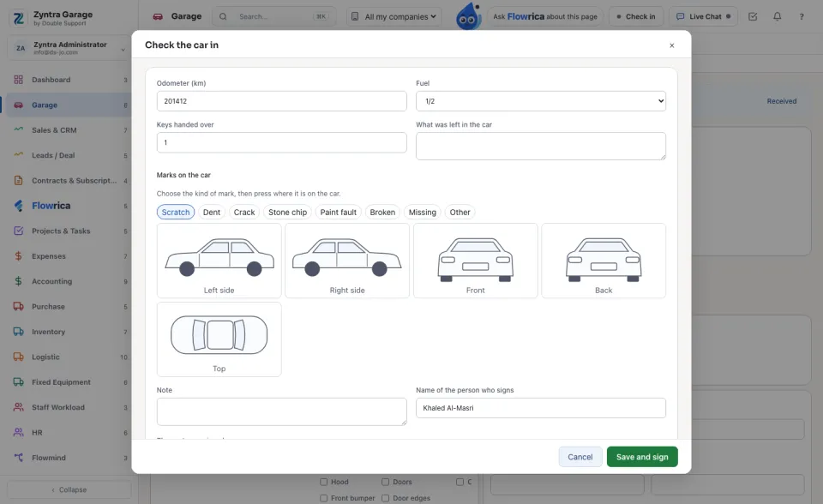This screenshot has height=504, width=823.
Task: Click the Expenses dollar icon
Action: tap(18, 255)
